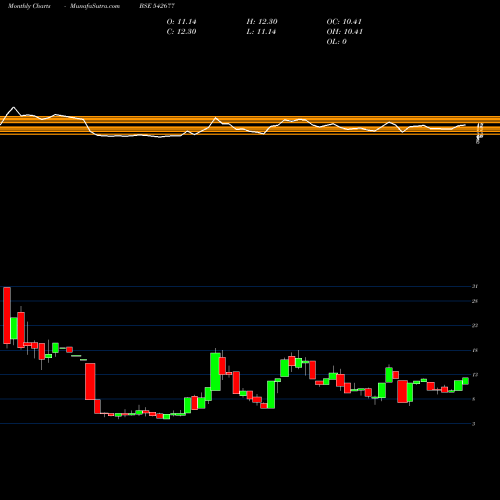This screenshot has height=500, width=500.
Task: Click the last green candle at the chart's right end
Action: point(465,381)
